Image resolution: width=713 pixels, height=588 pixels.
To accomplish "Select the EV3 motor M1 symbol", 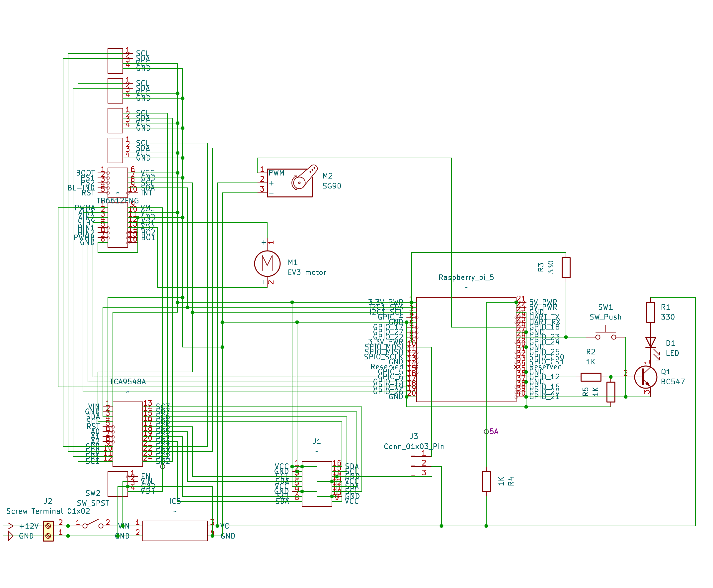I will click(x=267, y=263).
